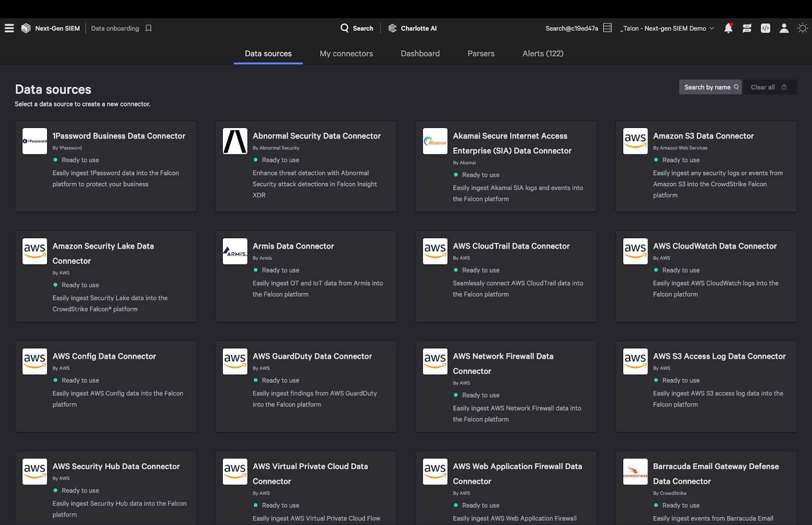Open notifications bell
The width and height of the screenshot is (812, 525).
pos(728,28)
